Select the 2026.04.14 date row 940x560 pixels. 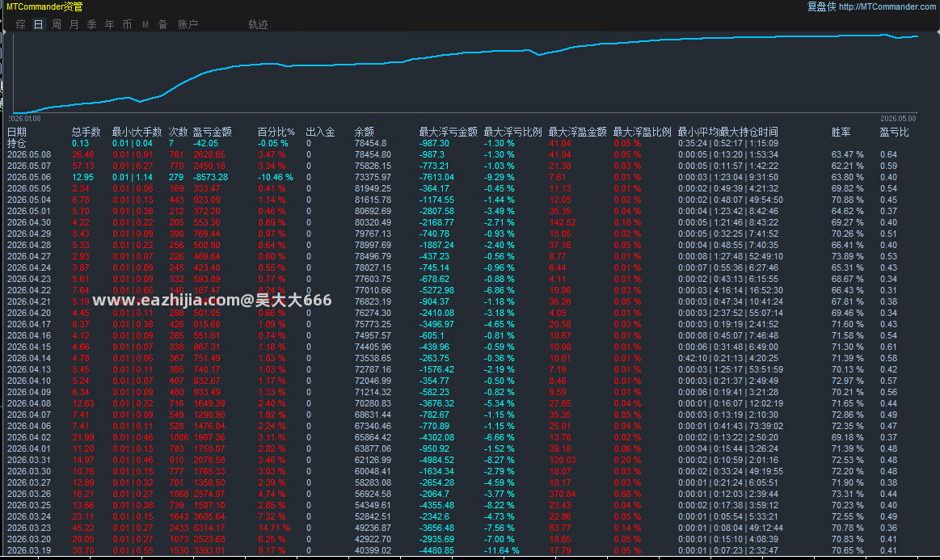(x=29, y=358)
